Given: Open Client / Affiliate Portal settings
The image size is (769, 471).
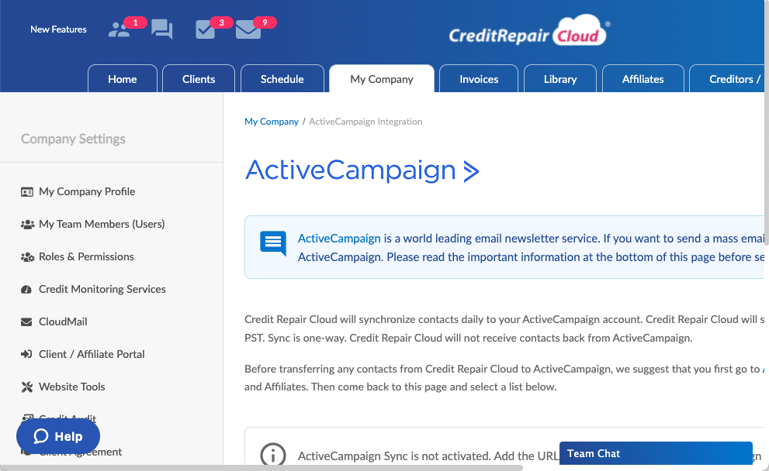Looking at the screenshot, I should click(x=91, y=354).
